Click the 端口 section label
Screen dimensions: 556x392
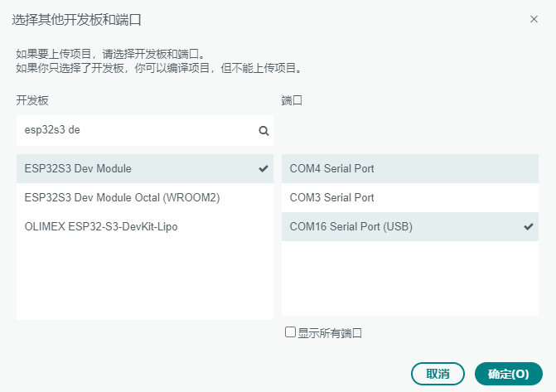[x=292, y=100]
